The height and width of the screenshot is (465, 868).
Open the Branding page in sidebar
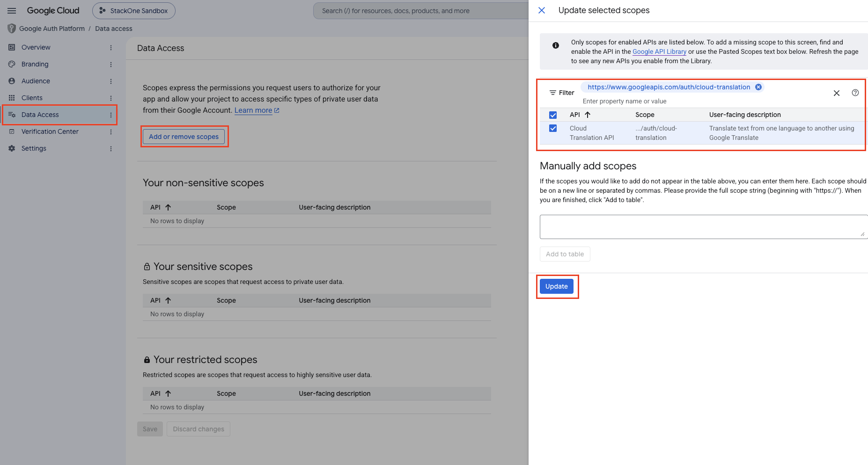(x=35, y=64)
